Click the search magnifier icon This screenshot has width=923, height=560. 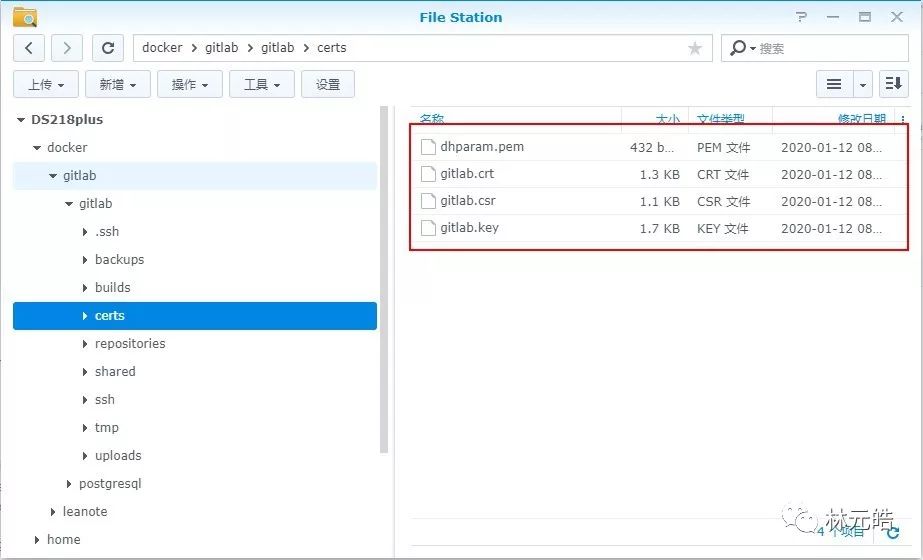738,48
